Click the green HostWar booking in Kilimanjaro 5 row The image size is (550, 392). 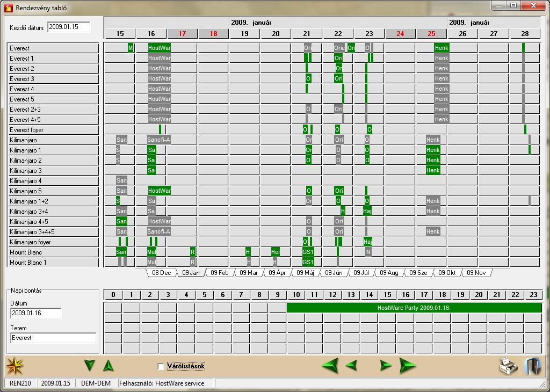[159, 191]
